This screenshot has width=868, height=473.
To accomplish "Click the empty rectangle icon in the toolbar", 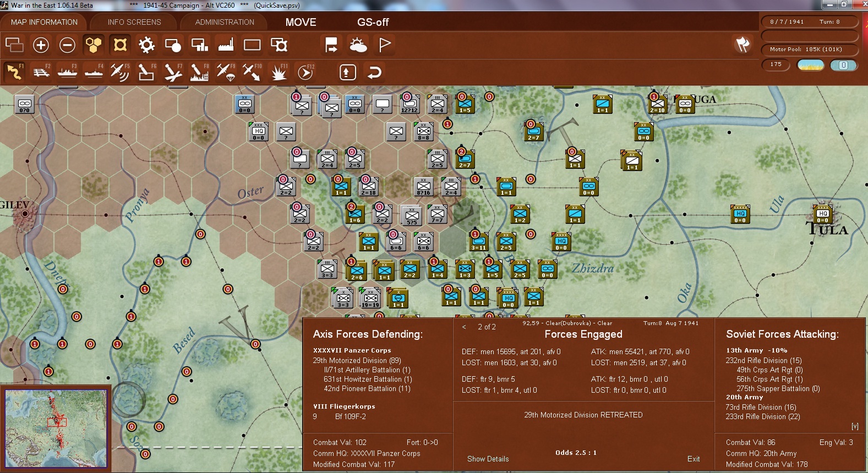I will pyautogui.click(x=252, y=45).
